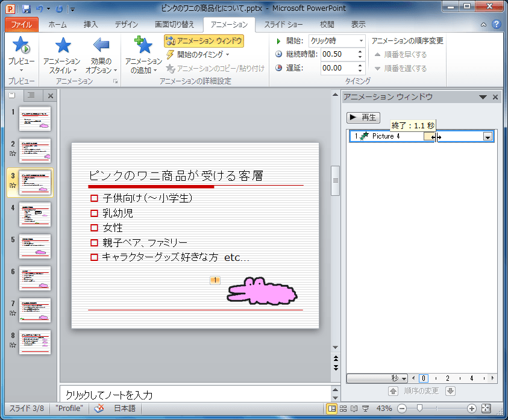The image size is (508, 420).
Task: Open the Animation group dialog launcher
Action: click(115, 81)
